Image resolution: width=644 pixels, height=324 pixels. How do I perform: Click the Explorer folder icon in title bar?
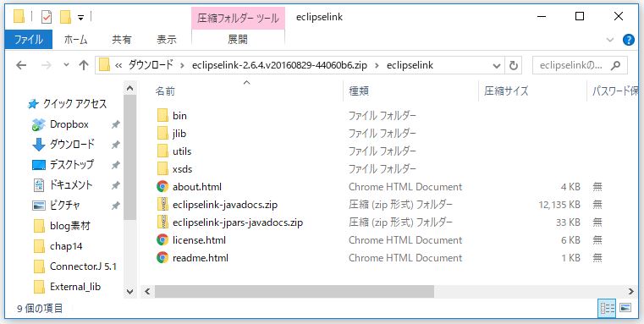(19, 17)
